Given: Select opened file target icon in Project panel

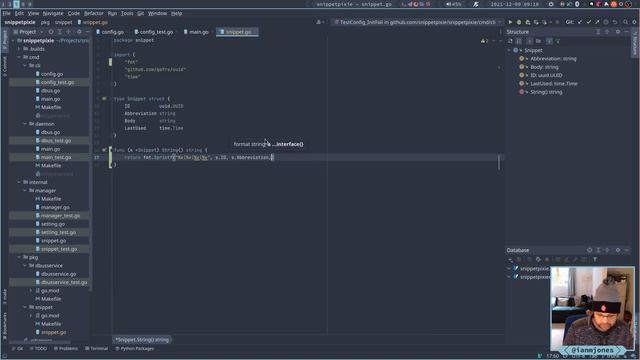Looking at the screenshot, I should tap(51, 32).
